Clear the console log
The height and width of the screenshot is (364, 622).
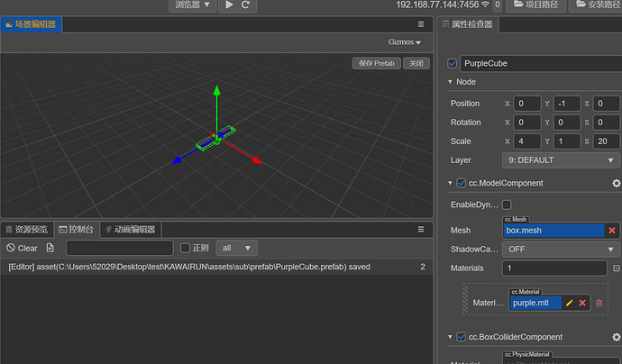(22, 248)
